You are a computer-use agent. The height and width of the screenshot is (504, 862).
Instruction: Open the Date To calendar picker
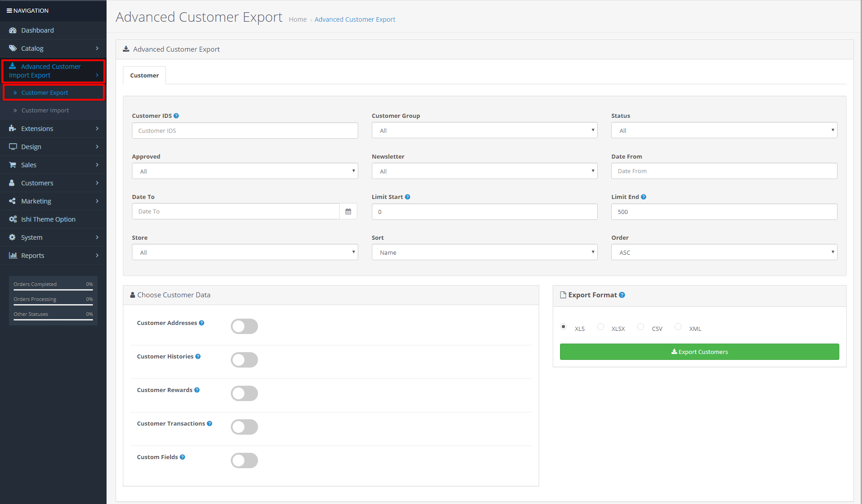pyautogui.click(x=348, y=211)
